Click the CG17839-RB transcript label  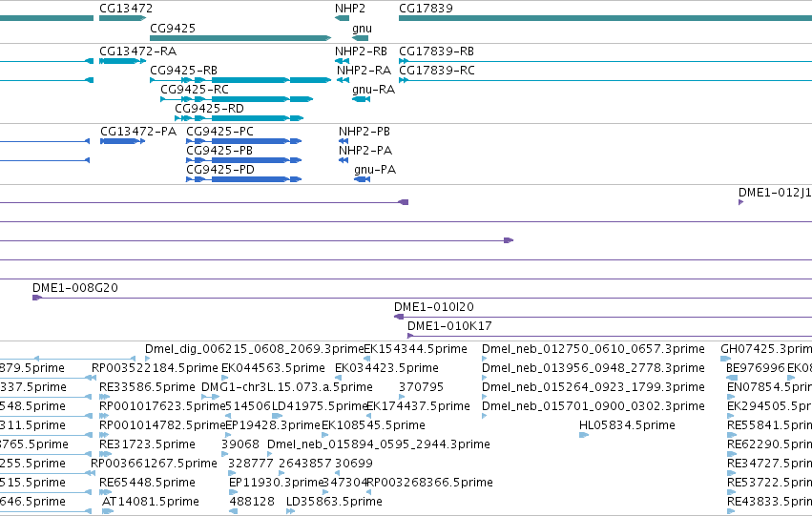pyautogui.click(x=437, y=52)
